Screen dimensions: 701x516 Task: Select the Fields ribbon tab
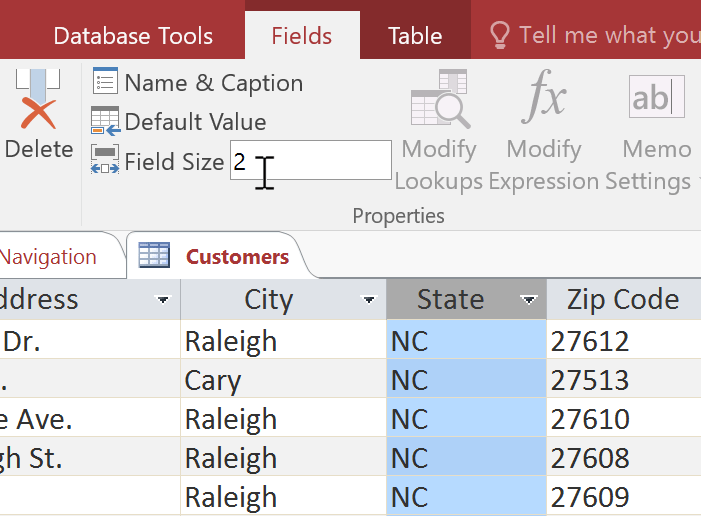coord(301,37)
